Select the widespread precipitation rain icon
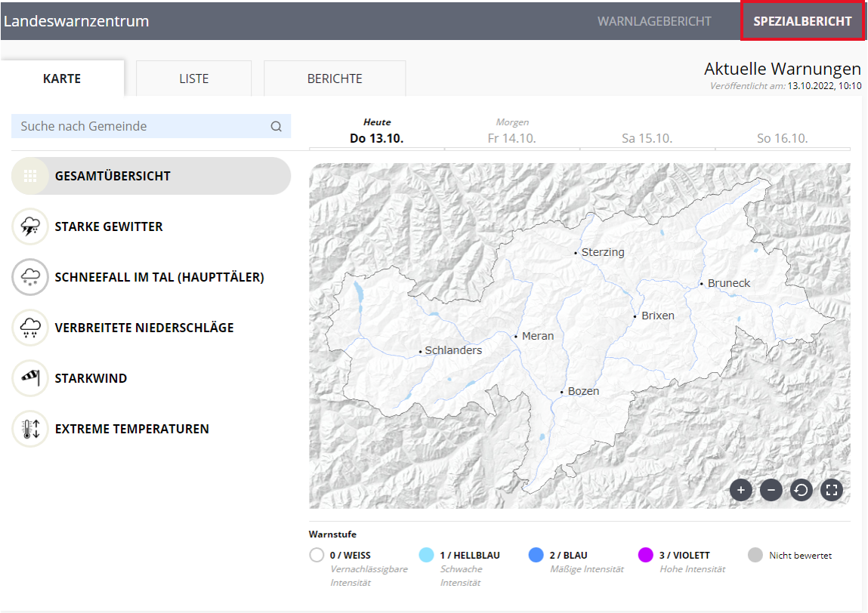 tap(30, 328)
